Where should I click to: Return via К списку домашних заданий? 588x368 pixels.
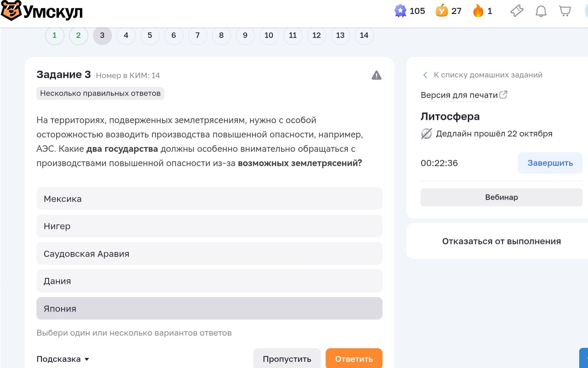(x=488, y=75)
